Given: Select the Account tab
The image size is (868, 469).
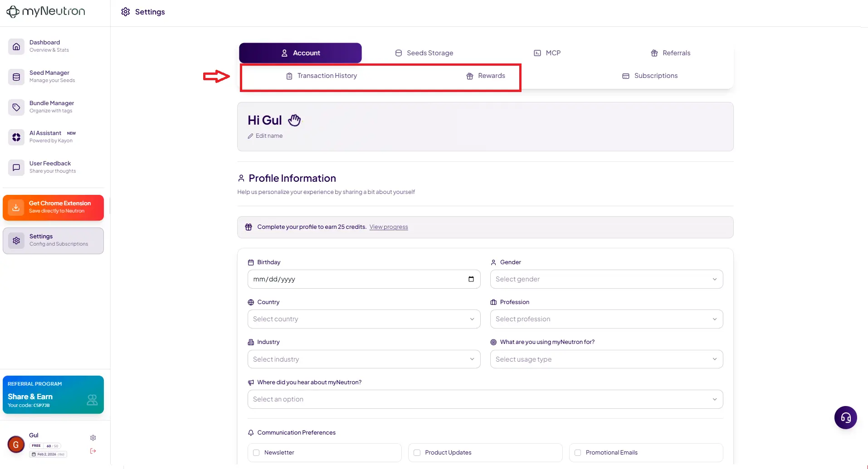Looking at the screenshot, I should click(x=300, y=53).
